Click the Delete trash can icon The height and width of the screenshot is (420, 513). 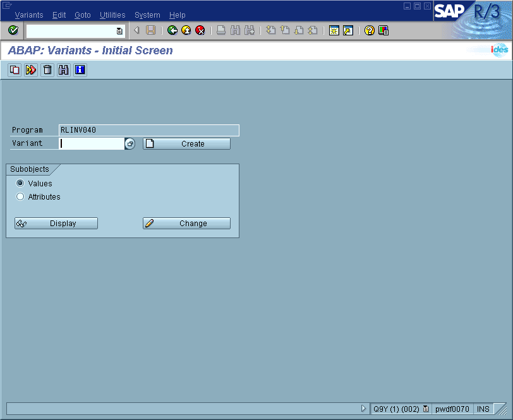pos(47,70)
